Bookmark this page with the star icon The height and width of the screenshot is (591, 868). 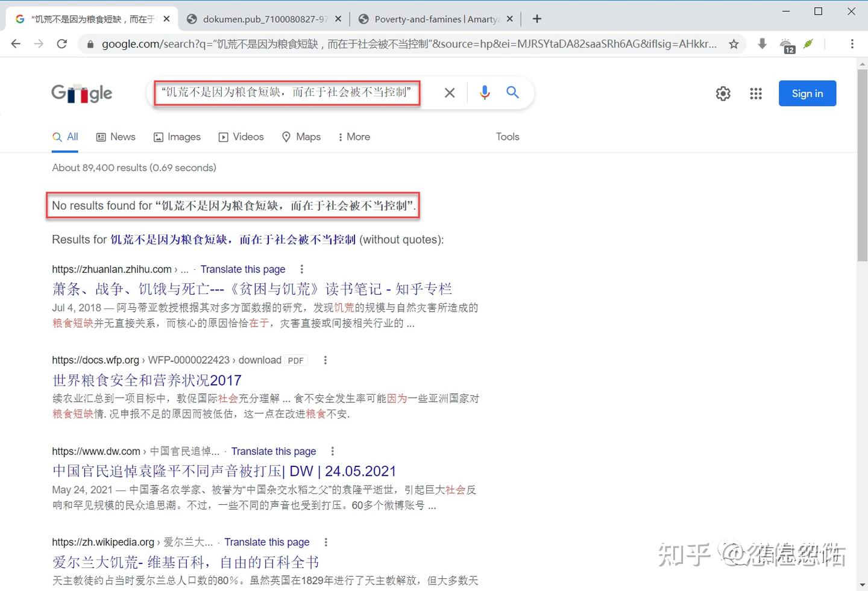coord(734,43)
